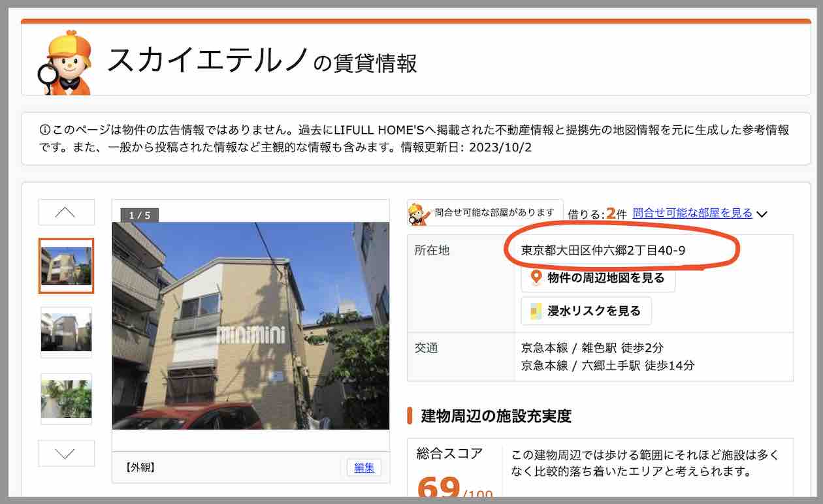Viewport: 823px width, 504px height.
Task: Open the 浸水リスクを見る flood risk view
Action: point(585,311)
